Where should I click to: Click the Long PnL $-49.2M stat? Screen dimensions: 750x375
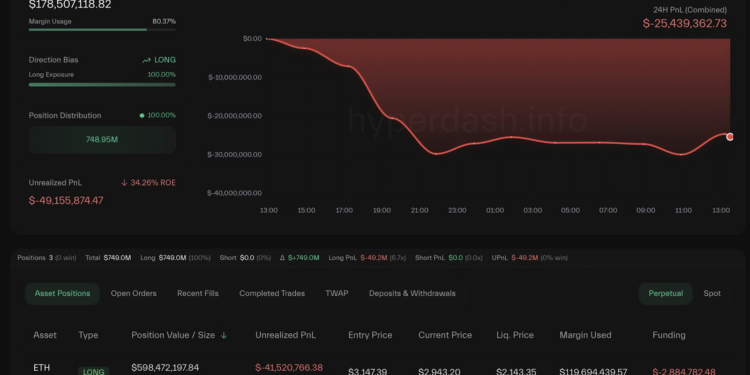[x=367, y=258]
